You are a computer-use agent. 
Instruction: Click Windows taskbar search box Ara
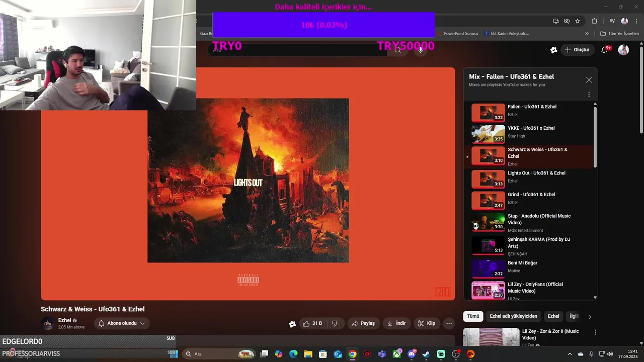pos(219,354)
